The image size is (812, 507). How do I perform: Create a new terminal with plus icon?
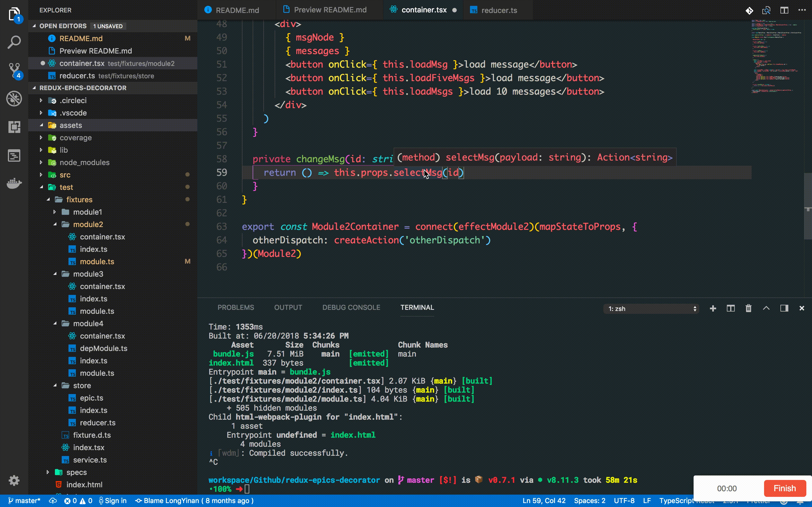click(x=713, y=308)
